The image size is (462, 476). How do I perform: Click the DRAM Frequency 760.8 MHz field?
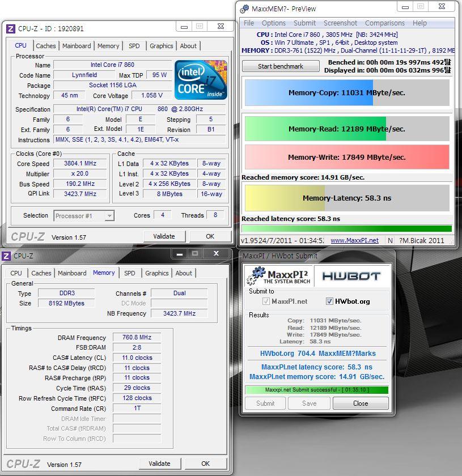coord(137,337)
